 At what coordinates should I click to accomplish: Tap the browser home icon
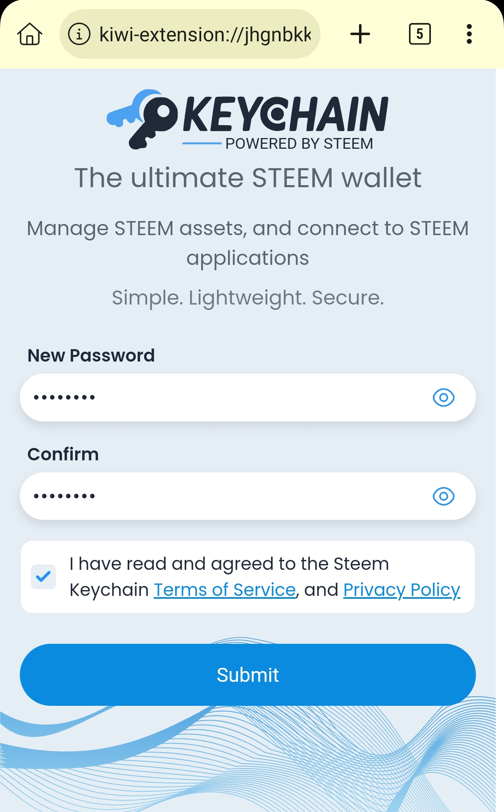point(30,34)
